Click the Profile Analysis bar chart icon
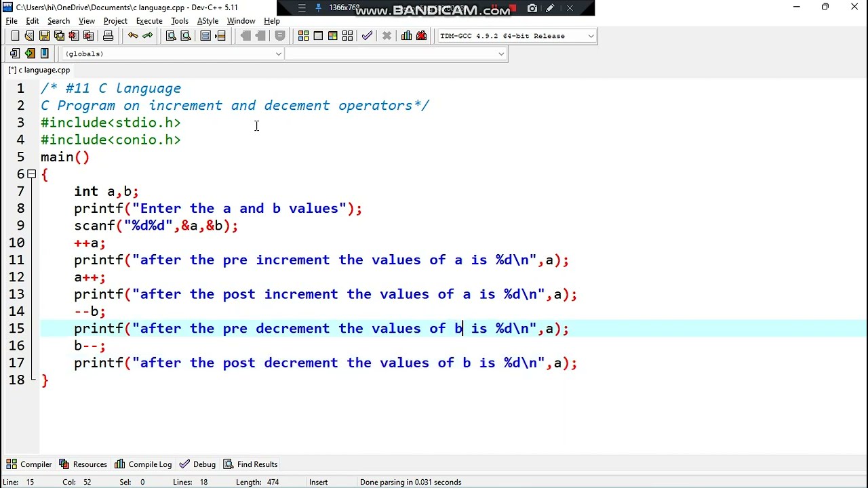The image size is (868, 488). point(406,36)
